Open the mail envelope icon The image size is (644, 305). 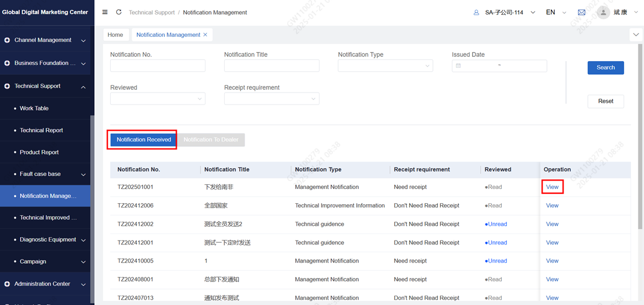[581, 12]
